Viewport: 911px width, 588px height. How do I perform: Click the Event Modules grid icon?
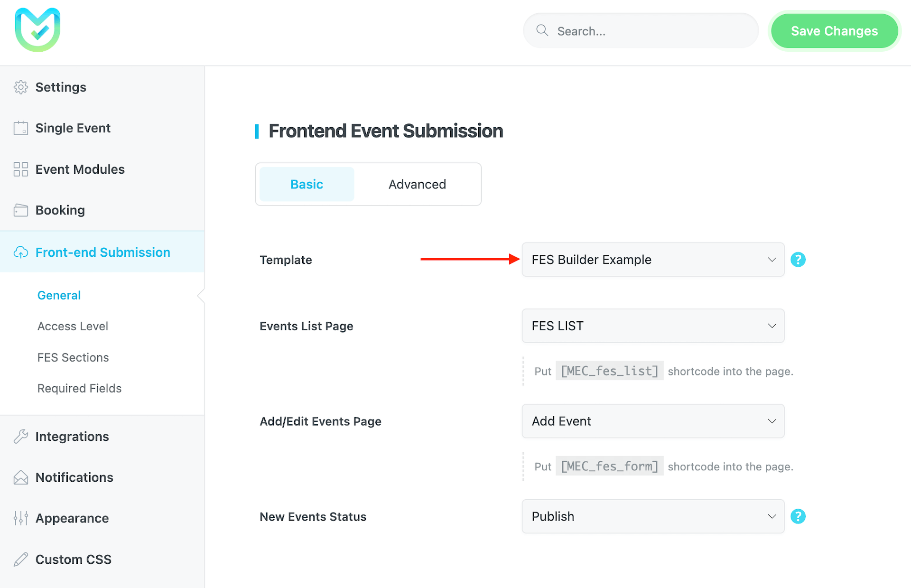click(21, 169)
